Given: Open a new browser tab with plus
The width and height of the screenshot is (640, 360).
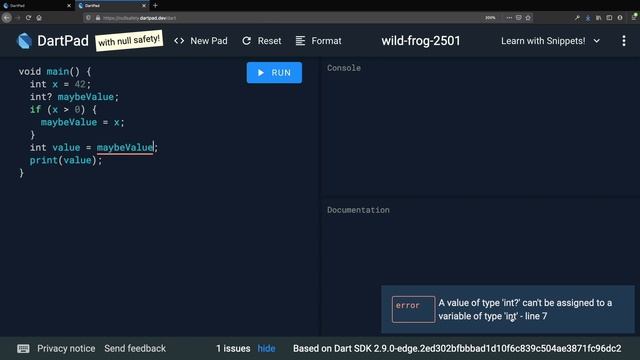Looking at the screenshot, I should [x=155, y=6].
